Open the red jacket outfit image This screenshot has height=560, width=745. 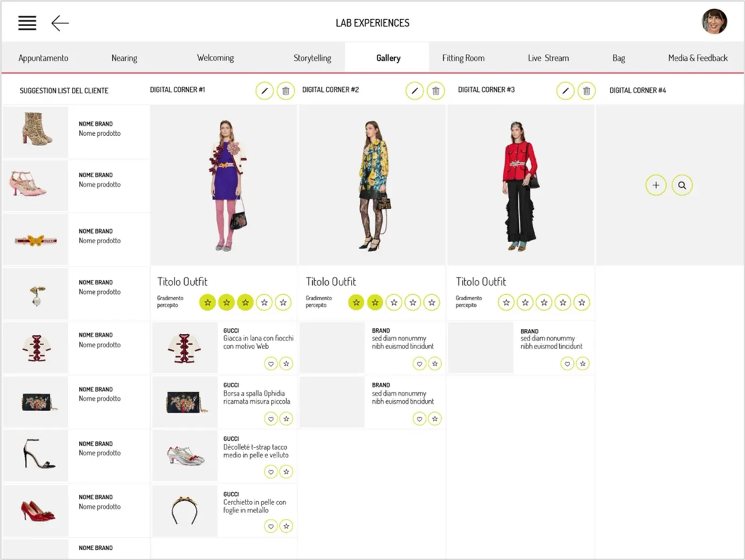pos(521,185)
